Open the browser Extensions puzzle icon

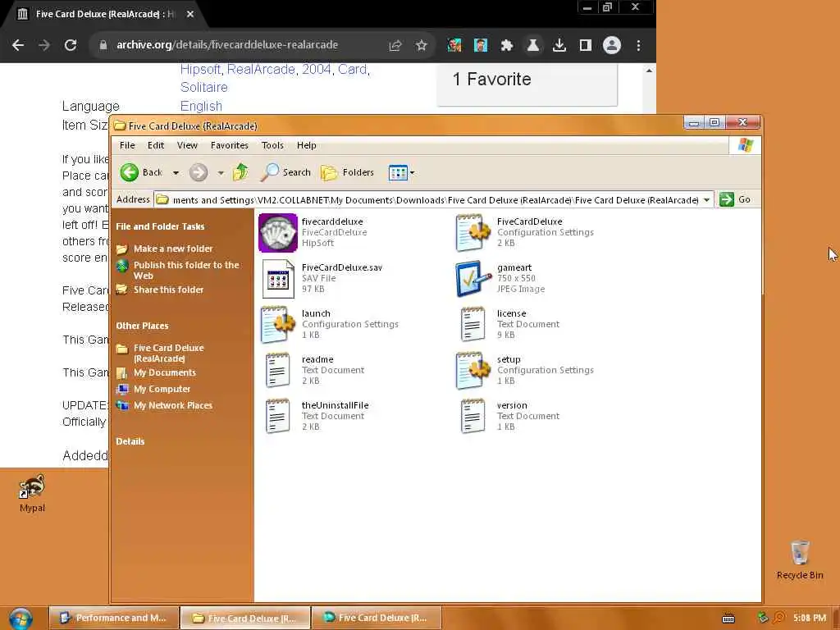tap(507, 46)
